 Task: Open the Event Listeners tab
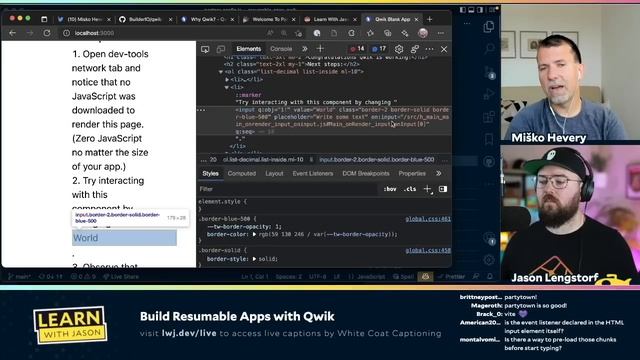(313, 173)
